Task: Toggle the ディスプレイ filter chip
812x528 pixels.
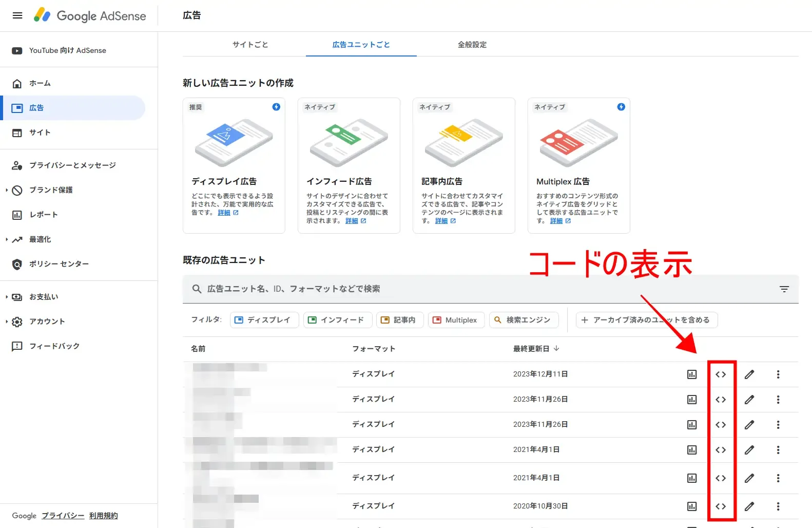Action: 264,320
